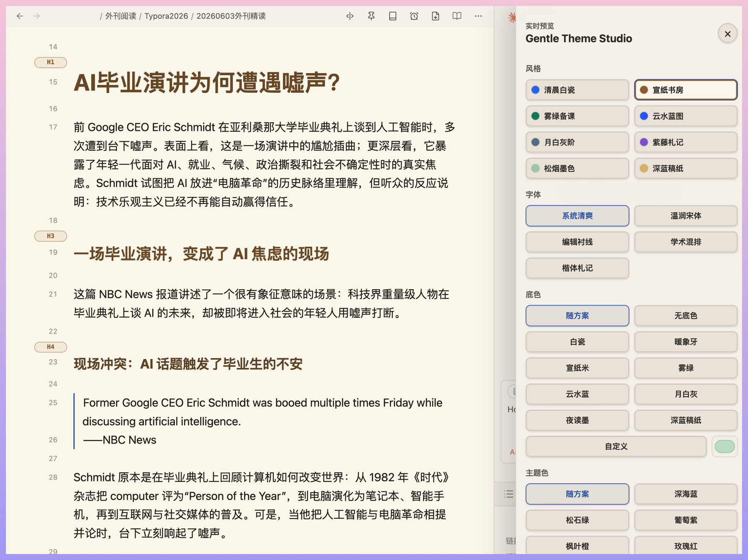Switch to reading view book icon

coord(457,16)
